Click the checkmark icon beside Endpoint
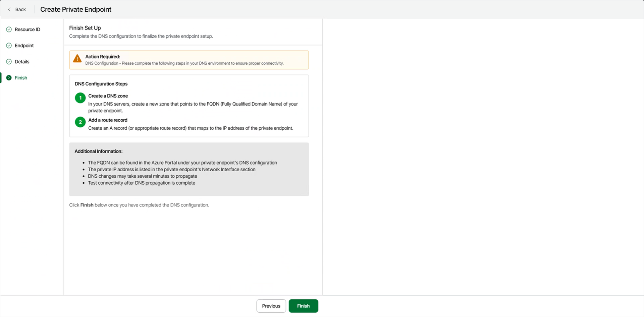644x317 pixels. coord(9,46)
